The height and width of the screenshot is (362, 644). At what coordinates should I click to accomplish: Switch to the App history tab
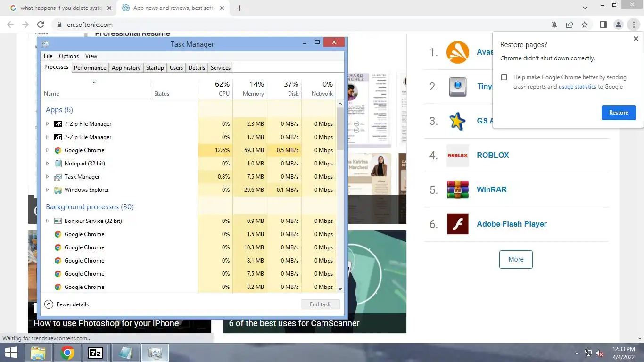126,68
